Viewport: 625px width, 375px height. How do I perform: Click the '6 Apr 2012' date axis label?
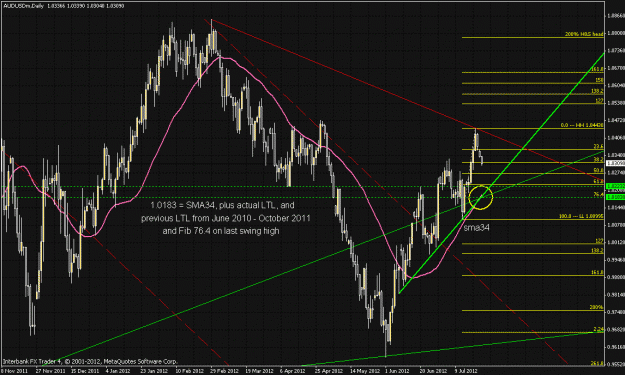tap(294, 371)
